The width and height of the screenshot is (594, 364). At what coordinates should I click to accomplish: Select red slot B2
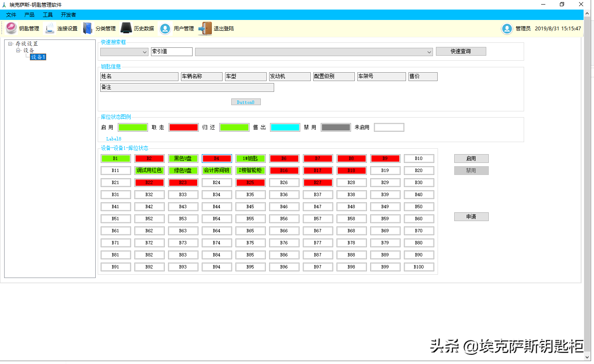pyautogui.click(x=149, y=158)
